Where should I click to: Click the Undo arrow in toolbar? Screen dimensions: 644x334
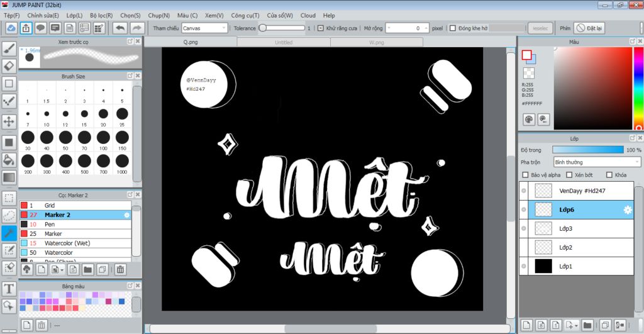pos(120,28)
